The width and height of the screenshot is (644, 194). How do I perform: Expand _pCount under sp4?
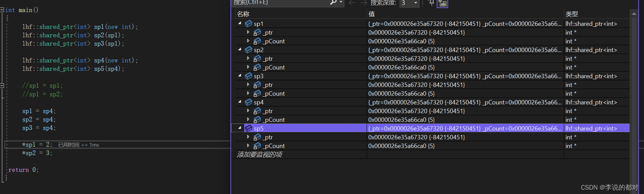click(248, 119)
